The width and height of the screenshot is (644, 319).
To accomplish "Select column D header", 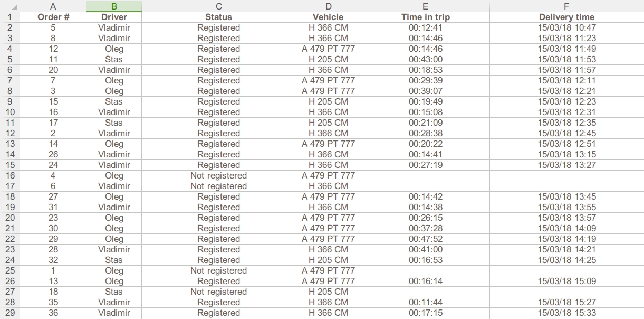I will click(x=328, y=6).
